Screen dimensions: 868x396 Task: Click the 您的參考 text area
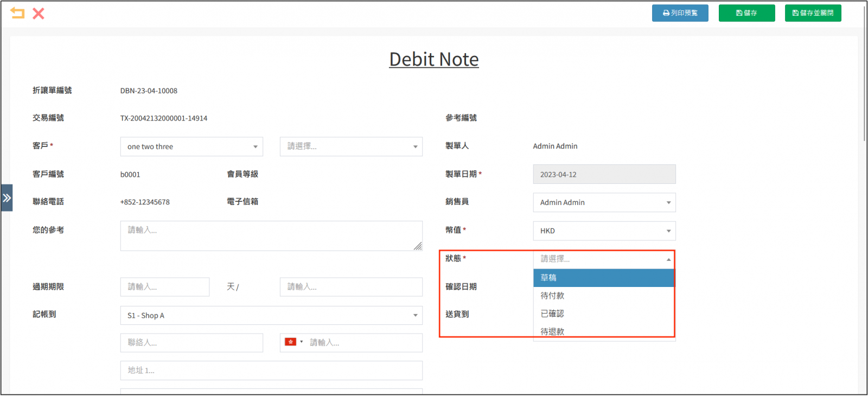271,236
